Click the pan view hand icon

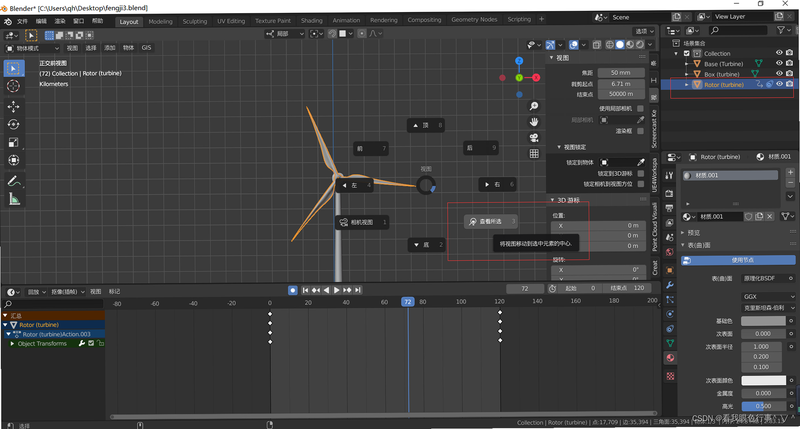point(534,122)
